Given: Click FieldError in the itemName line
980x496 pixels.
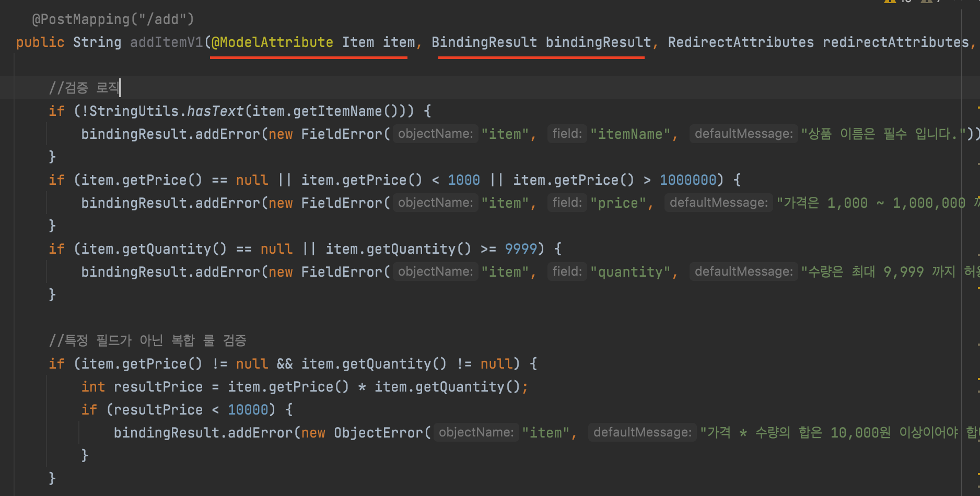Looking at the screenshot, I should coord(342,134).
